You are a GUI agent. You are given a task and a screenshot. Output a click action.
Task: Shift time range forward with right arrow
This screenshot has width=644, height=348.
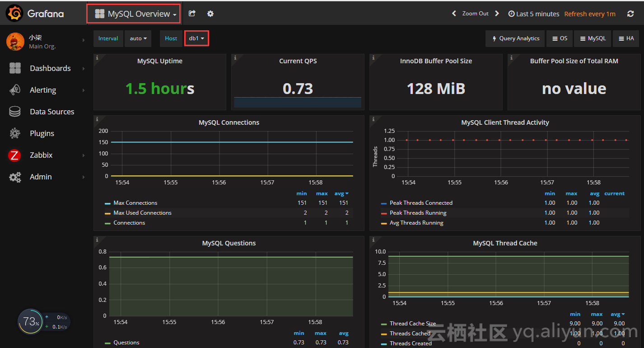coord(497,14)
